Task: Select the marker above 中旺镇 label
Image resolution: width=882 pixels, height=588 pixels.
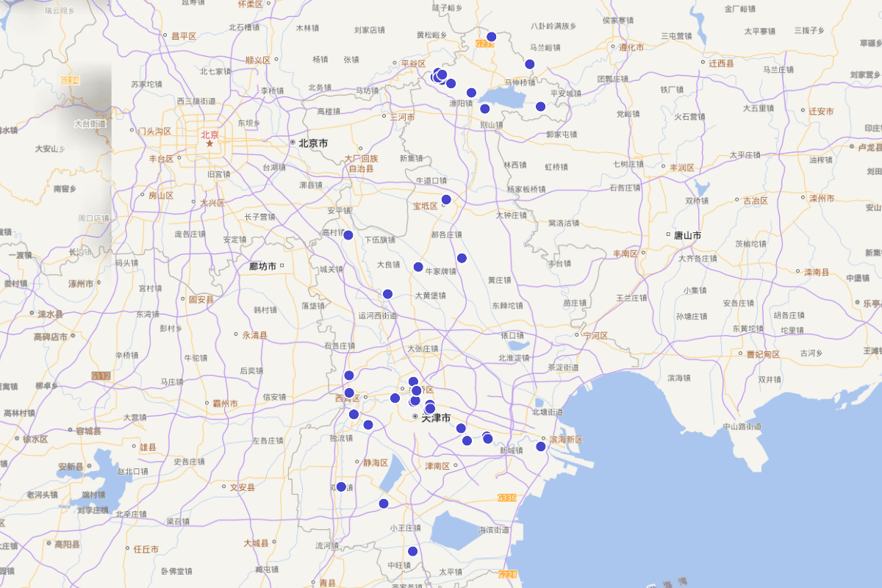Action: click(x=412, y=551)
